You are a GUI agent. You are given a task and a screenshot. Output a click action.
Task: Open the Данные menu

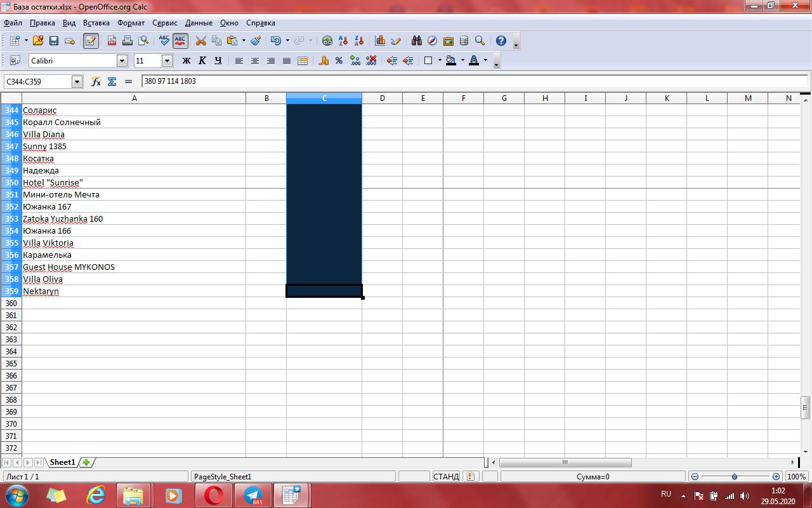(199, 23)
